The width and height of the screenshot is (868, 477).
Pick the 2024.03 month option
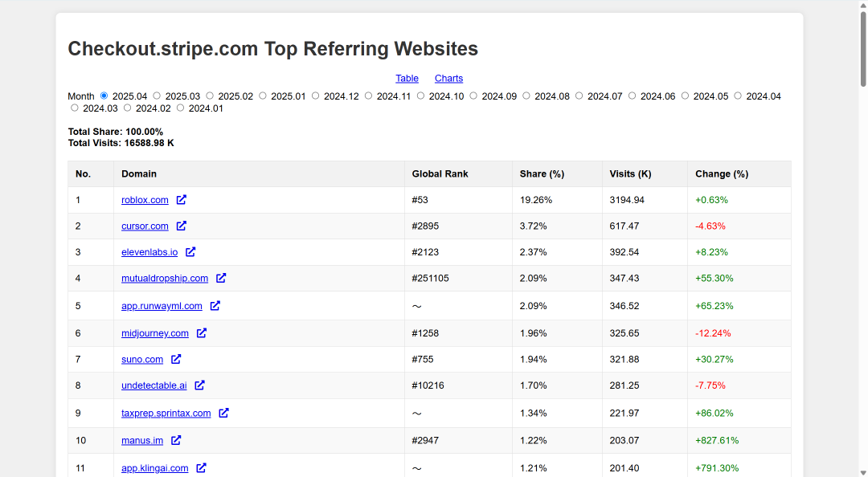coord(75,108)
